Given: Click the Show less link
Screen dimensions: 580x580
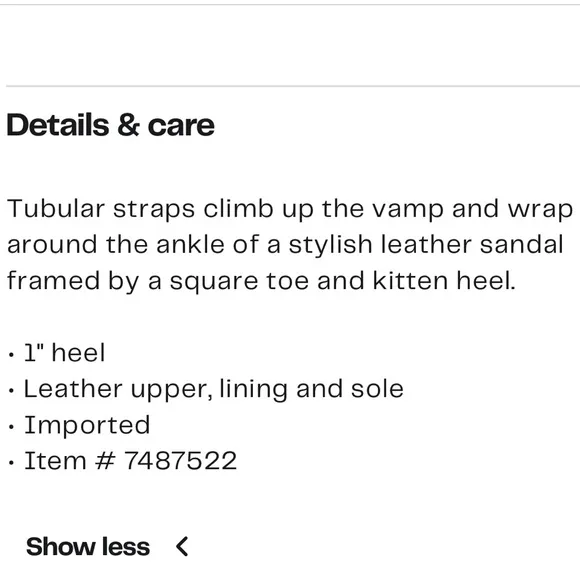Looking at the screenshot, I should [88, 546].
